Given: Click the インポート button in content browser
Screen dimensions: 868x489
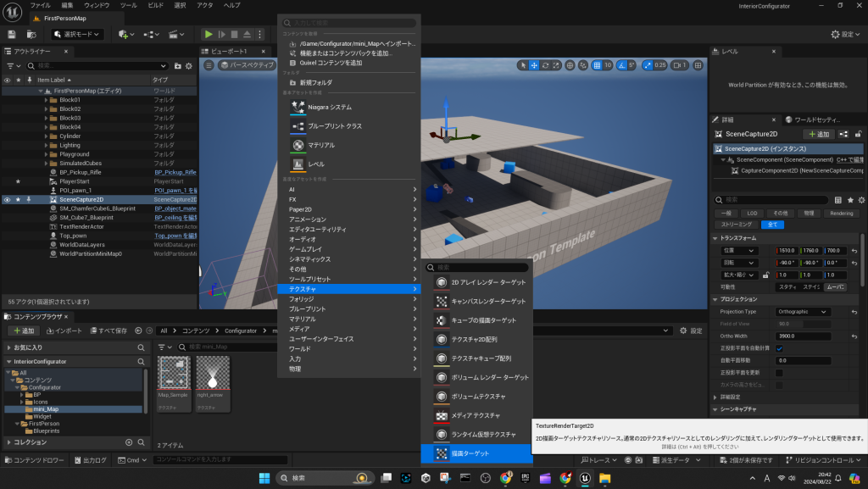Looking at the screenshot, I should tap(64, 331).
